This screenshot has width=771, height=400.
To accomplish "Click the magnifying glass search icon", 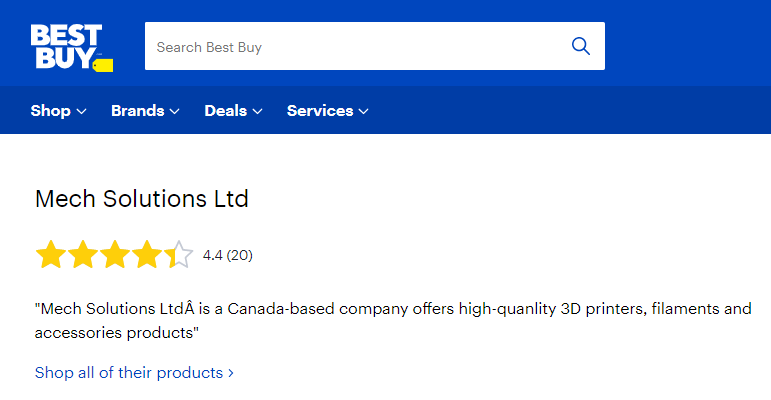I will (x=581, y=46).
